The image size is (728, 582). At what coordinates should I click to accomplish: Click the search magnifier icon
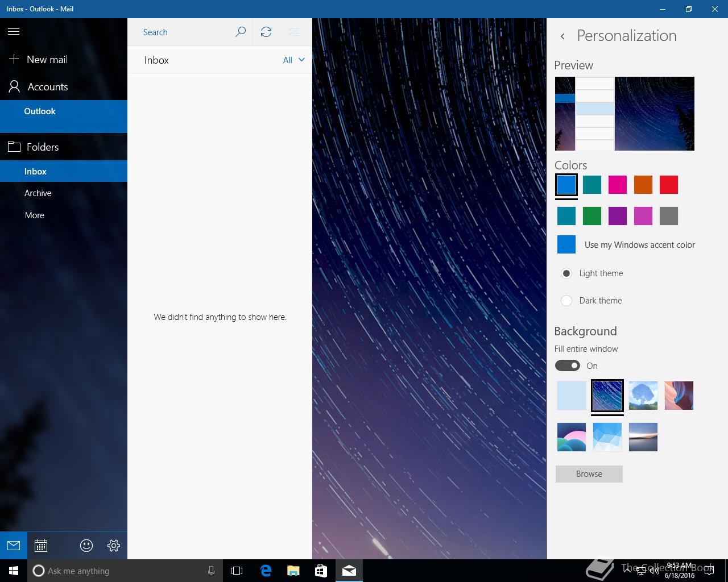pyautogui.click(x=241, y=32)
